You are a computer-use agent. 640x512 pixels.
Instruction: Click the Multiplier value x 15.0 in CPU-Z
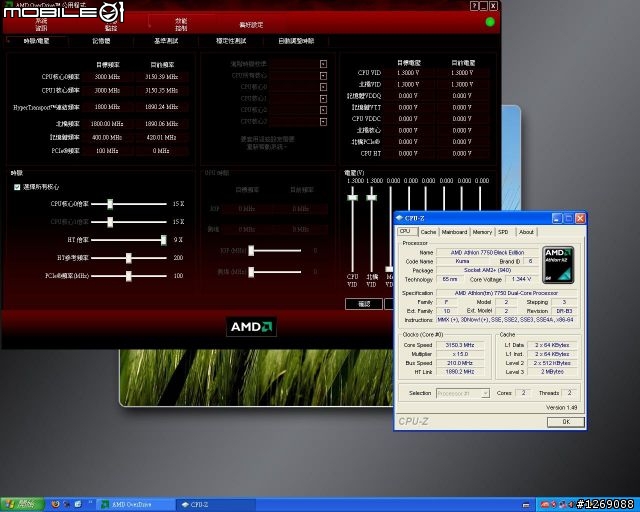[x=460, y=354]
